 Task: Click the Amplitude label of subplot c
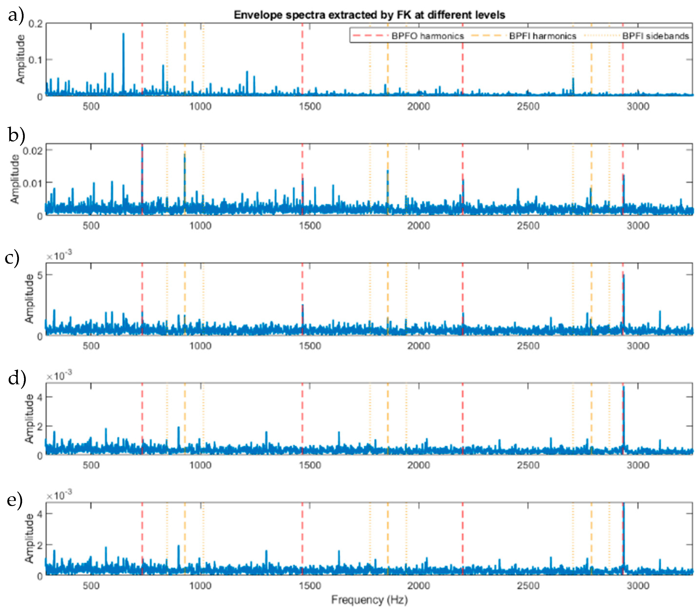(x=29, y=298)
